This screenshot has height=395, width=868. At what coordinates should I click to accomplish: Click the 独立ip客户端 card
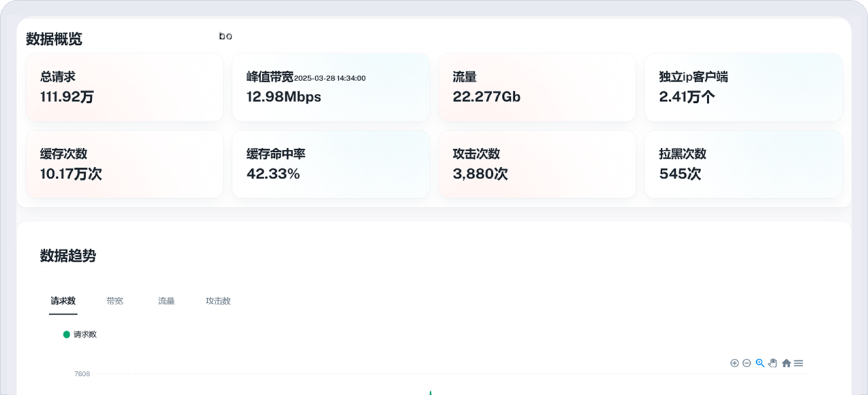coord(743,87)
